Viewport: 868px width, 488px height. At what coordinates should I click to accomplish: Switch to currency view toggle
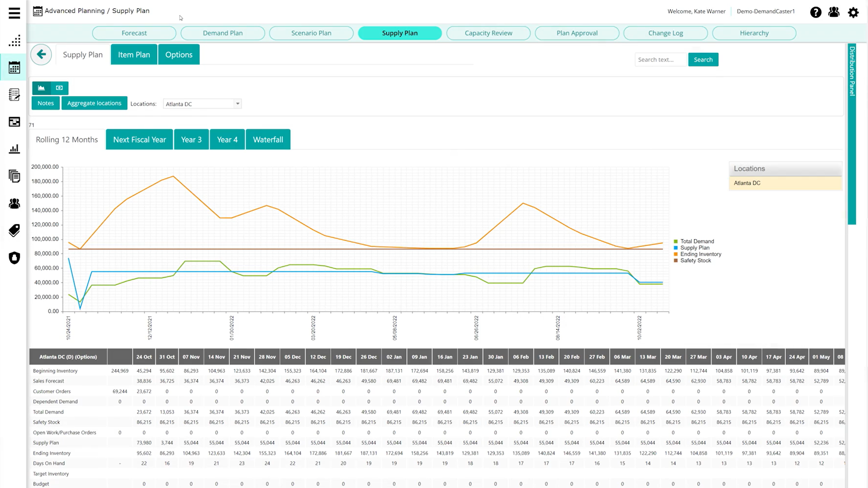(59, 88)
